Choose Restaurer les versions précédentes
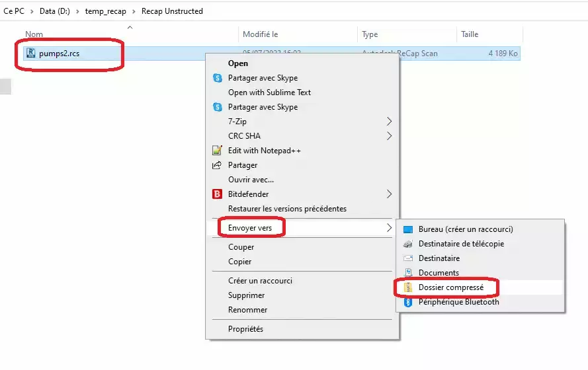Screen dimensions: 588x370 tap(287, 209)
